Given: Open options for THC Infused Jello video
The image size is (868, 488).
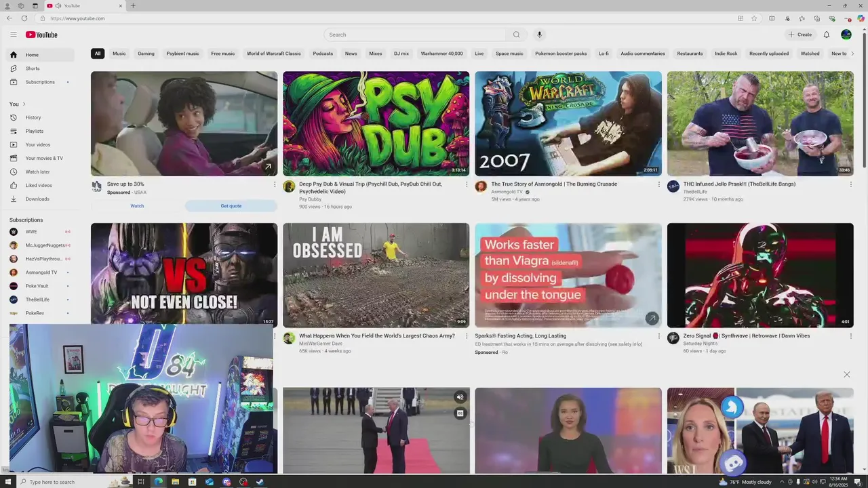Looking at the screenshot, I should 850,184.
